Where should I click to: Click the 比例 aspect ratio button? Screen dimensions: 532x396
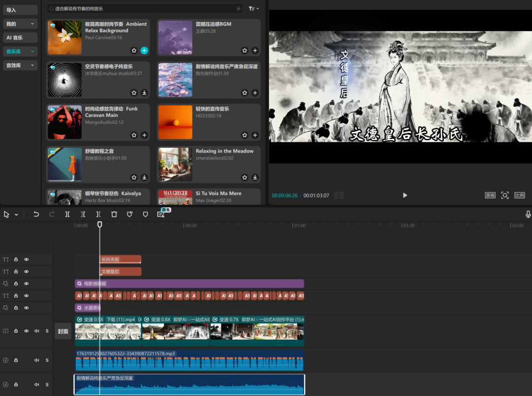(x=520, y=195)
